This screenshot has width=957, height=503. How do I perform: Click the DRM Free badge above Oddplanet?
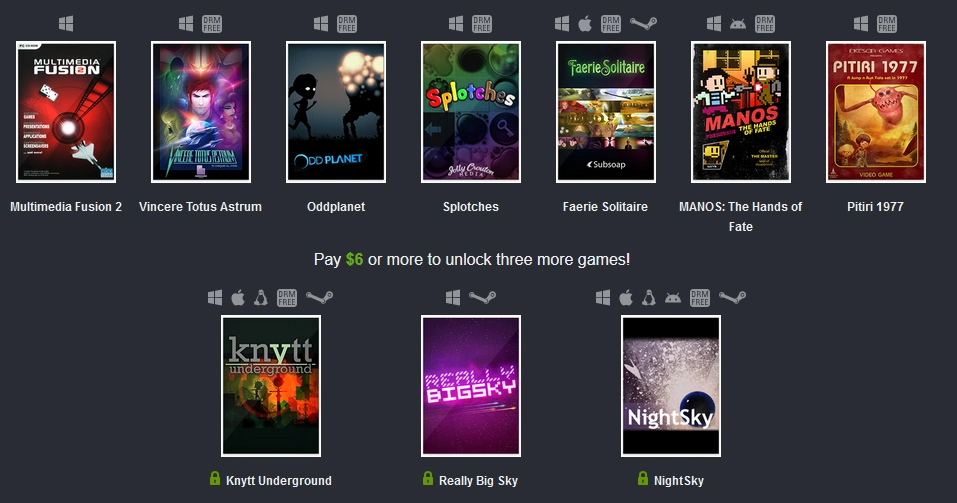tap(347, 24)
